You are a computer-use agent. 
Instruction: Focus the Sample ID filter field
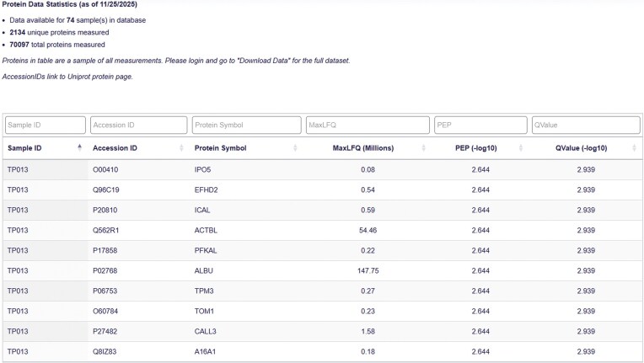click(x=46, y=125)
